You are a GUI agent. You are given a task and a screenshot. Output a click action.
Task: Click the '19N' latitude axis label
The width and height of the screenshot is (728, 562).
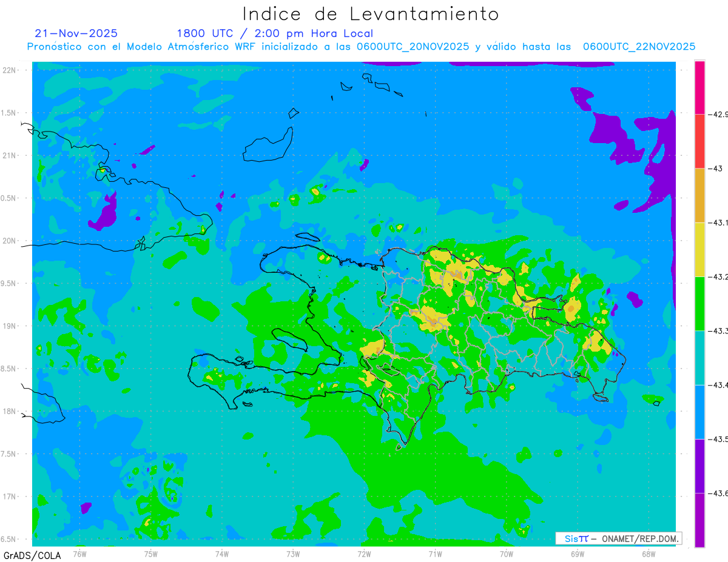click(10, 326)
